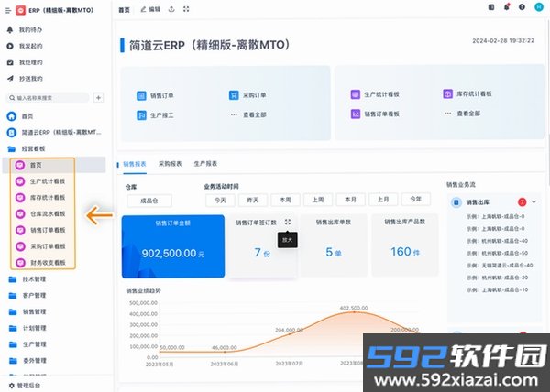Click the plus button beside search

point(99,98)
